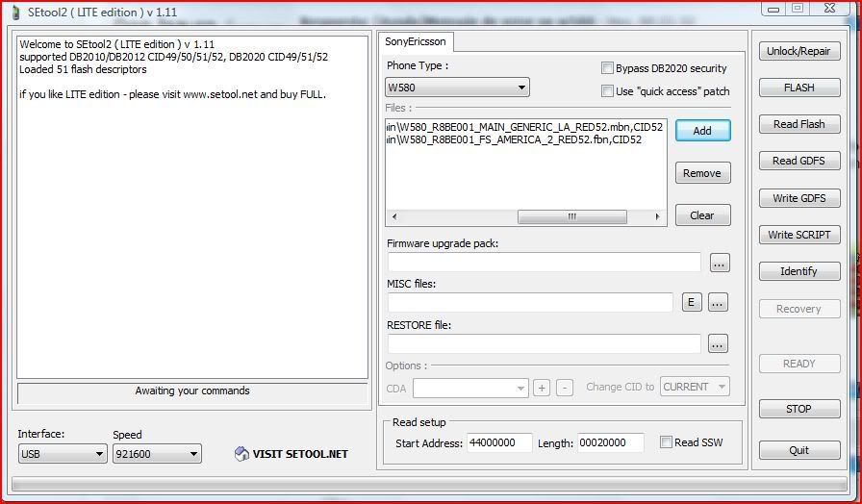Browse for Firmware upgrade pack file
Screen dimensions: 862x504
coord(719,264)
